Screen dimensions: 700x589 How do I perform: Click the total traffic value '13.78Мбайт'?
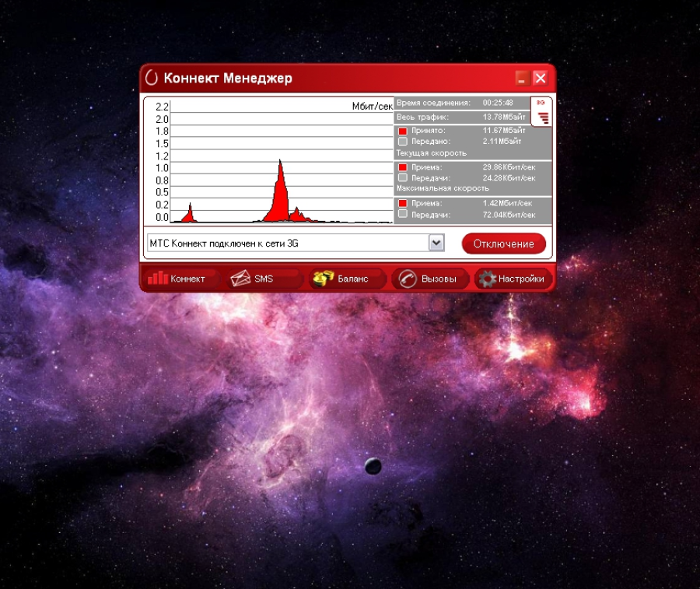coord(504,117)
